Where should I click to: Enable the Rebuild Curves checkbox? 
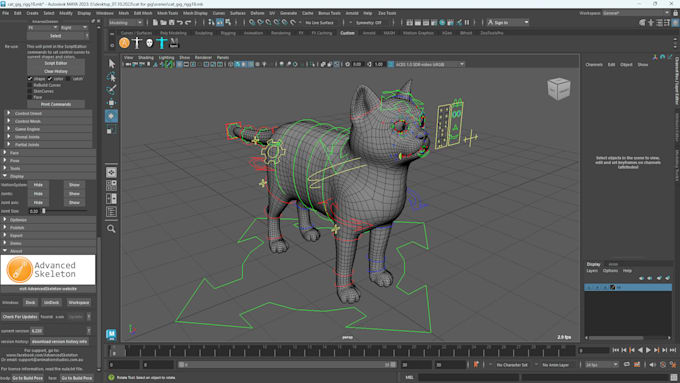pos(30,85)
